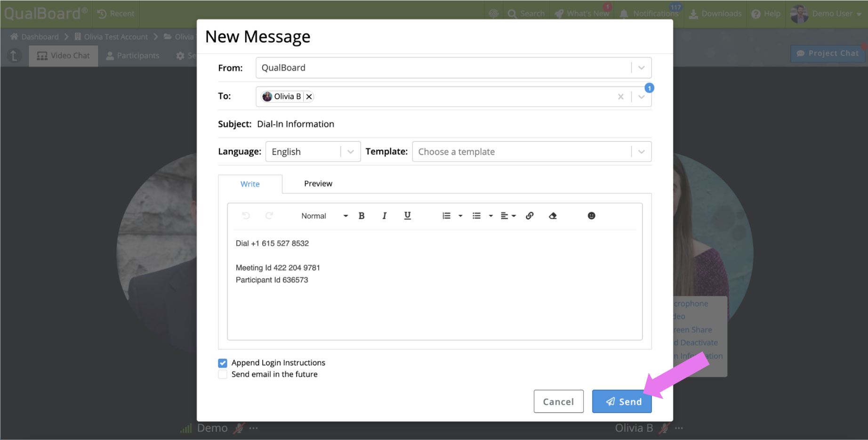The height and width of the screenshot is (440, 868).
Task: Click the text alignment icon
Action: 504,216
